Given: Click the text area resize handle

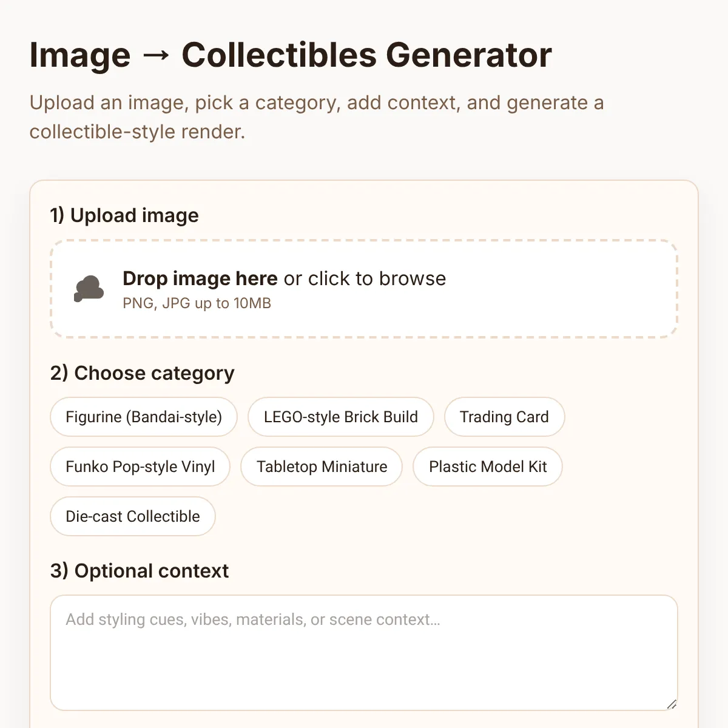Looking at the screenshot, I should click(671, 704).
